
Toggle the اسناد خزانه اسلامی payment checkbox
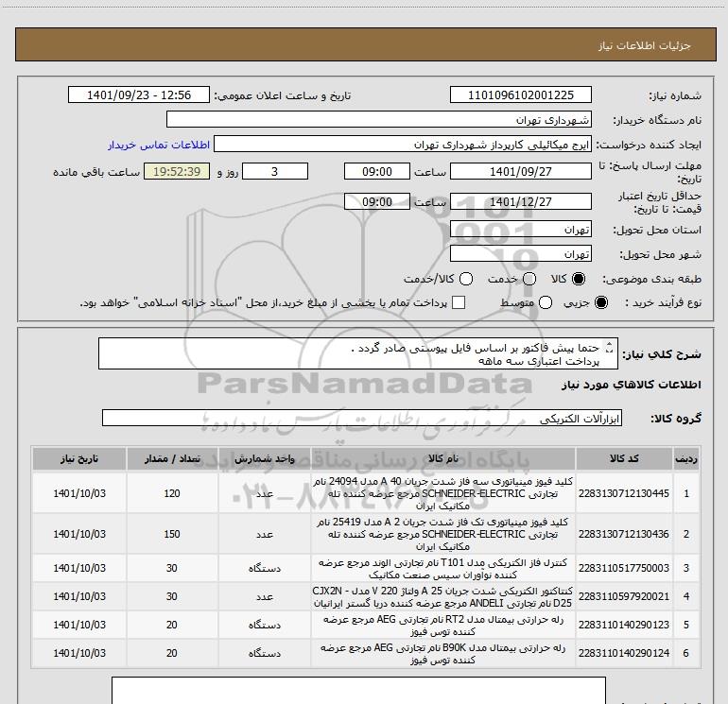(x=459, y=302)
